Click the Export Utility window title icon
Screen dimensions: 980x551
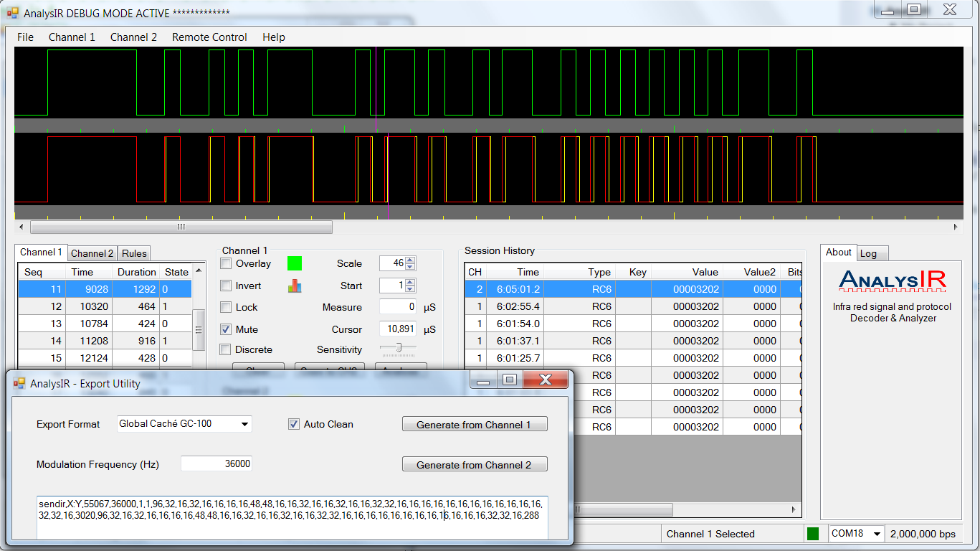pos(19,384)
